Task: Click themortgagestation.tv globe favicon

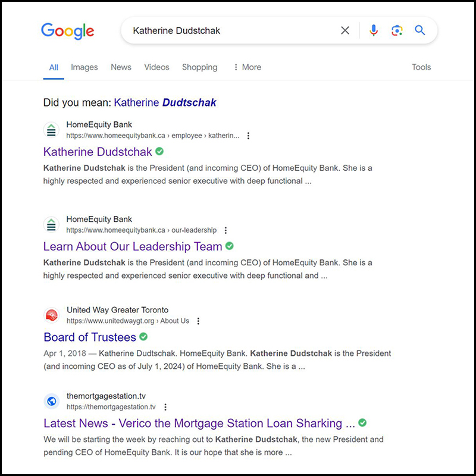Action: 52,401
